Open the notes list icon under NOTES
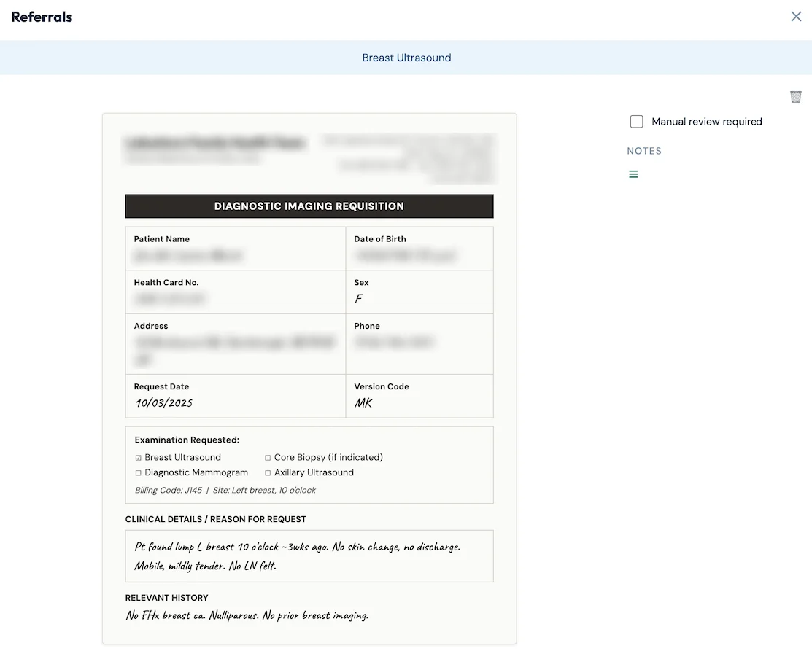This screenshot has height=651, width=812. tap(633, 174)
